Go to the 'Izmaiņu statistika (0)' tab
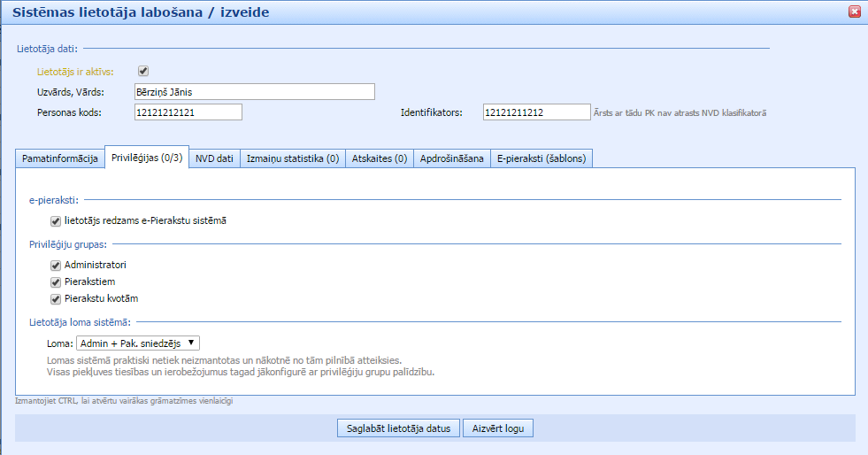 click(x=292, y=158)
